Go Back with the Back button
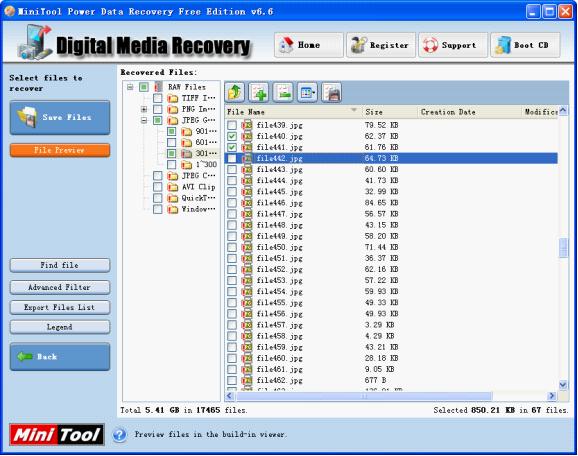The width and height of the screenshot is (578, 456). point(60,357)
